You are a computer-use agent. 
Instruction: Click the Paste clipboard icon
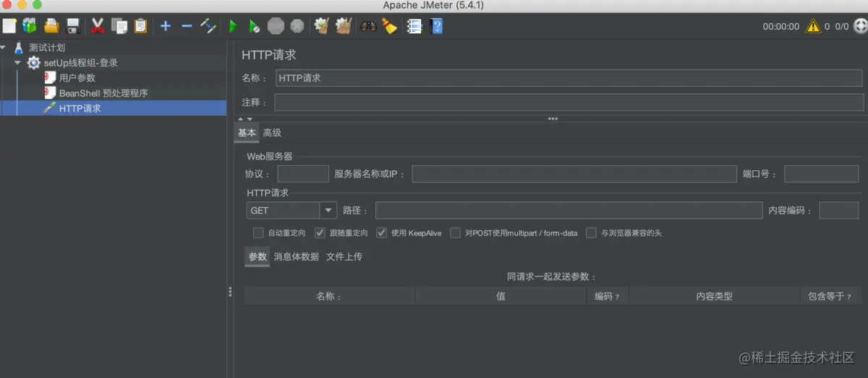(140, 26)
